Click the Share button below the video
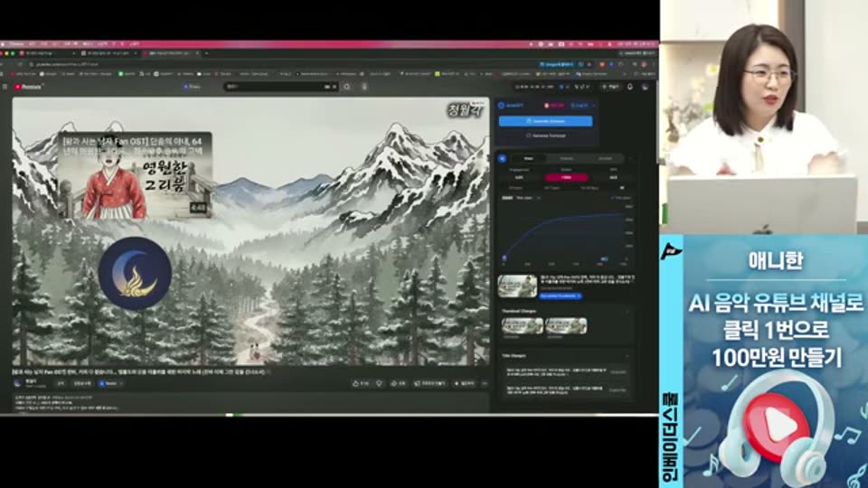The width and height of the screenshot is (868, 488). click(398, 383)
